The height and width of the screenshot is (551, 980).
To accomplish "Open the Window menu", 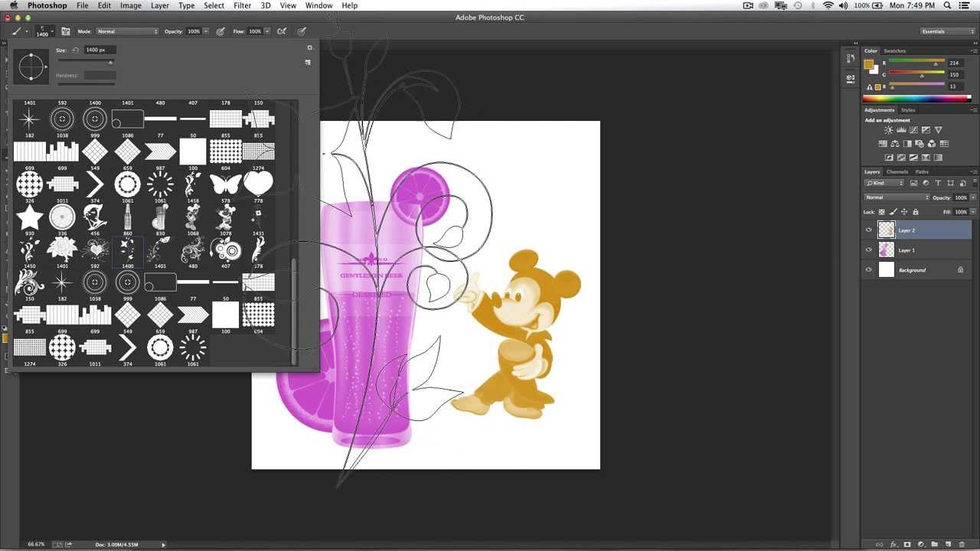I will pos(318,5).
